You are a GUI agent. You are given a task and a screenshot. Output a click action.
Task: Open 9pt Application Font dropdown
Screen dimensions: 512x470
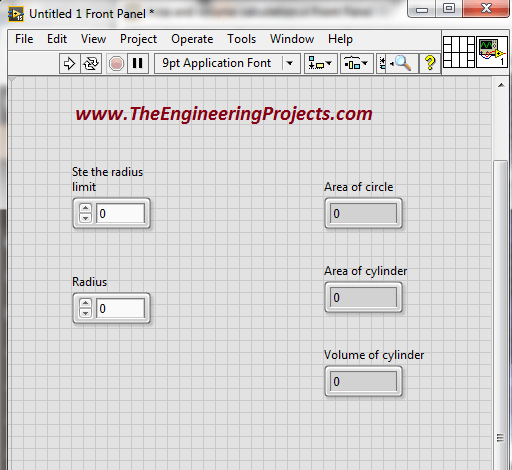click(227, 63)
